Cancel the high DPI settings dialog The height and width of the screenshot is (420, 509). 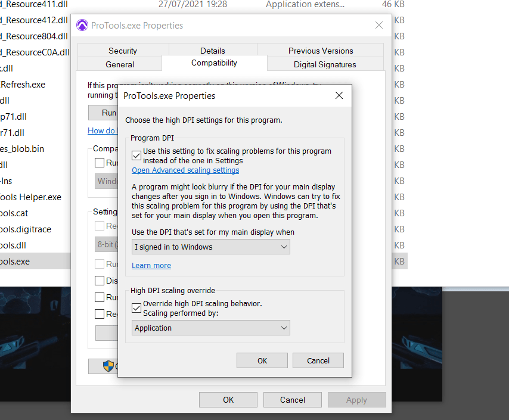318,360
